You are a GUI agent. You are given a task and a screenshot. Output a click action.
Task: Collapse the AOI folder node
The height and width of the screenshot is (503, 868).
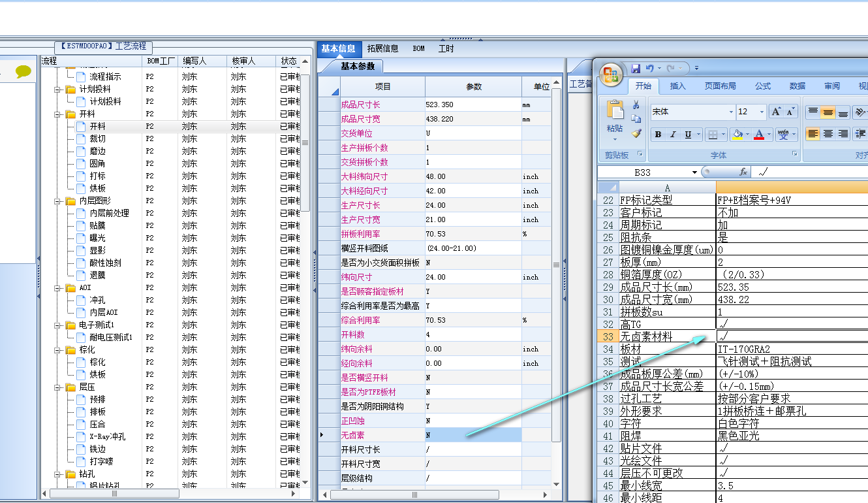pos(57,288)
